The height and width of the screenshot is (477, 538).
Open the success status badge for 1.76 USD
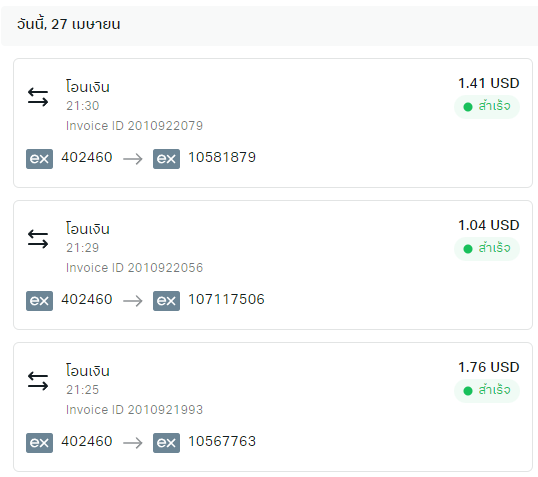click(487, 391)
